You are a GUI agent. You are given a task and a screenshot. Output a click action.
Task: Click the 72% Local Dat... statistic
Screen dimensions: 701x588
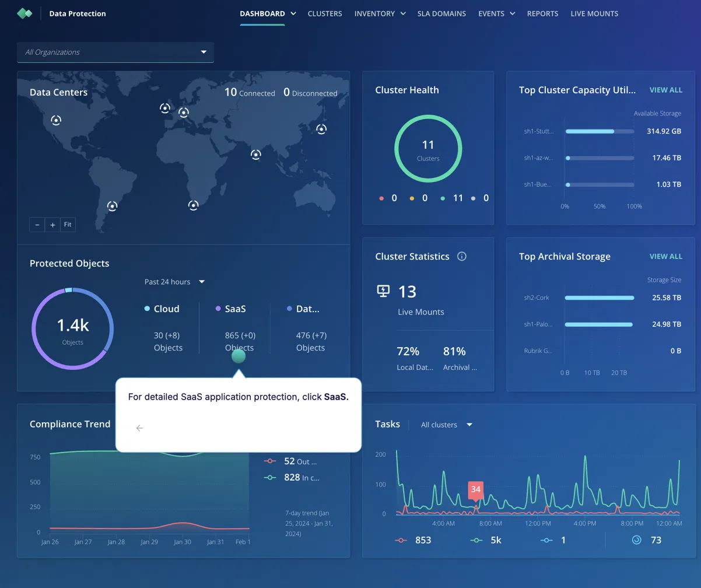(x=415, y=358)
